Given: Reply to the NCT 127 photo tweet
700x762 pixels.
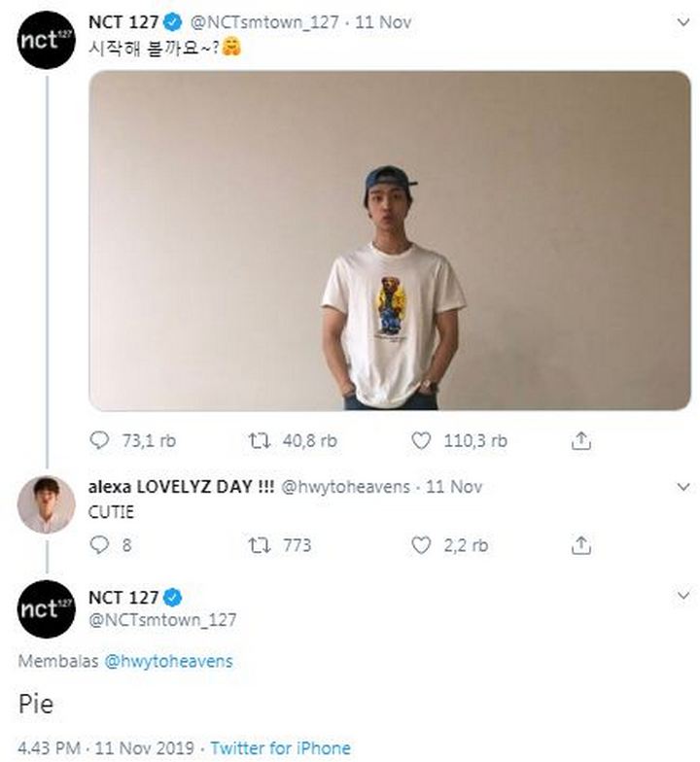Looking at the screenshot, I should [100, 440].
